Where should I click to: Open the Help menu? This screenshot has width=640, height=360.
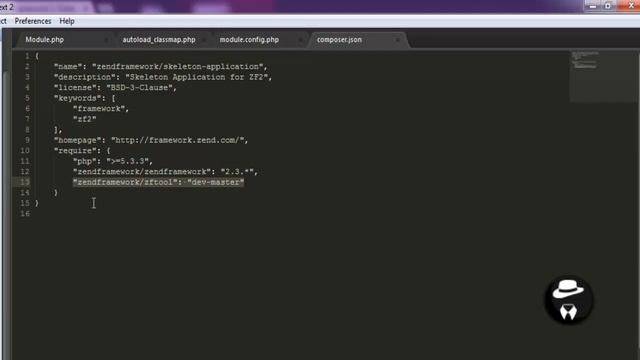[67, 21]
